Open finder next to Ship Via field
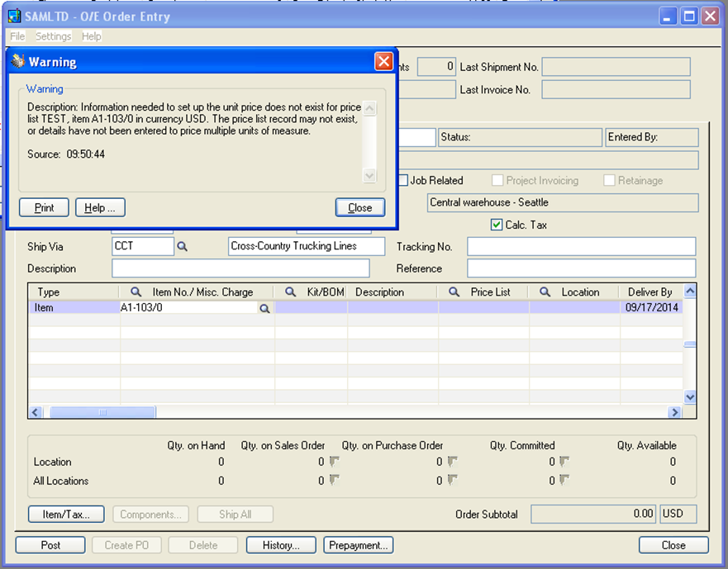This screenshot has width=728, height=569. click(x=182, y=246)
